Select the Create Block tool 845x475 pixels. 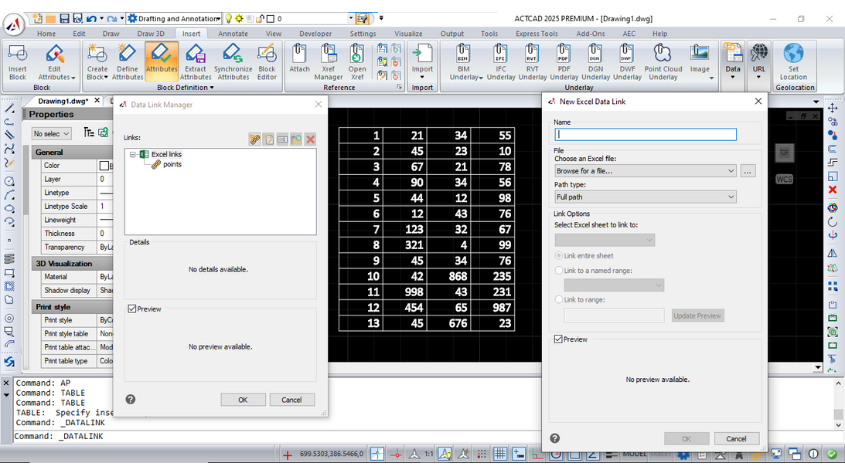click(97, 62)
